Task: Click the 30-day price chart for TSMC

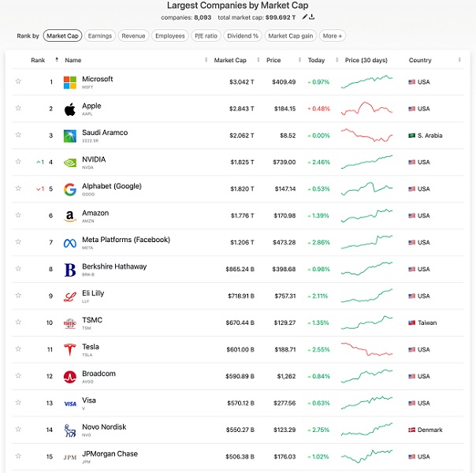Action: click(x=367, y=323)
